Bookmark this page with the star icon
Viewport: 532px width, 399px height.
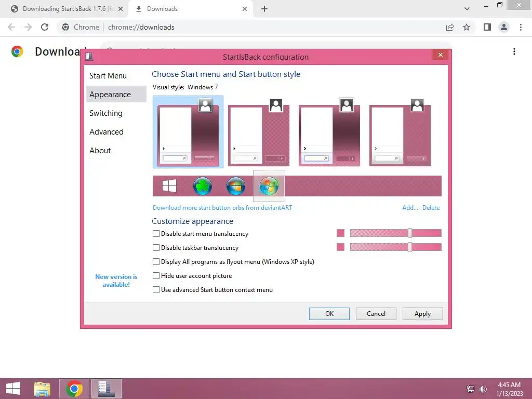467,27
